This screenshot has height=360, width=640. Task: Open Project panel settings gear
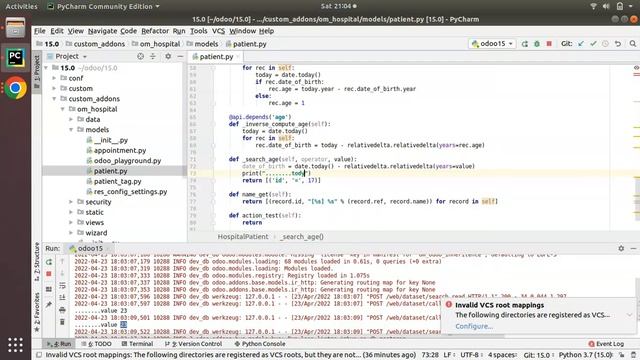click(168, 56)
